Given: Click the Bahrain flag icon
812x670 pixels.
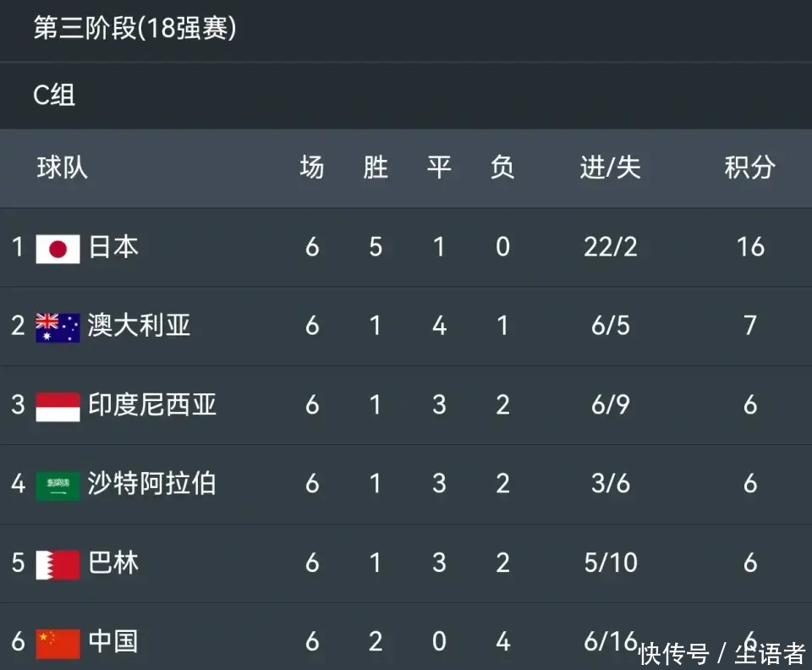Looking at the screenshot, I should (58, 564).
